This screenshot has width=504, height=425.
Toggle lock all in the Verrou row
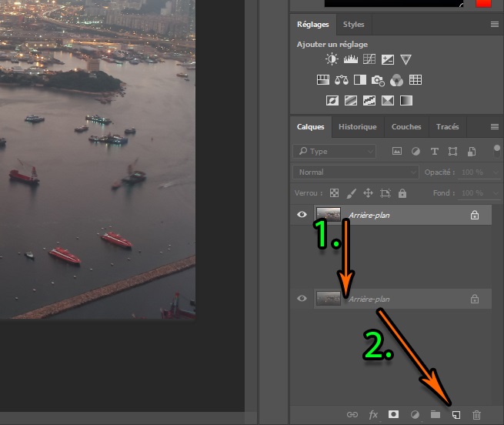pos(402,193)
